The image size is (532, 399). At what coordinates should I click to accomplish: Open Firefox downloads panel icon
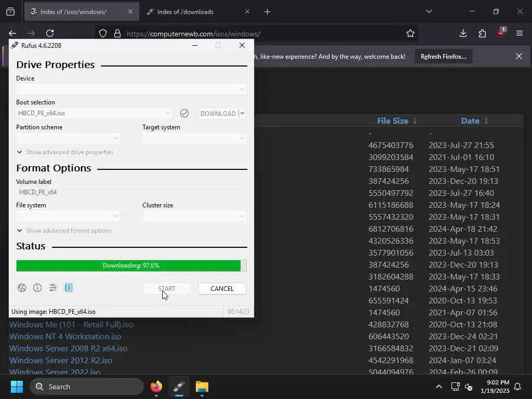point(463,33)
